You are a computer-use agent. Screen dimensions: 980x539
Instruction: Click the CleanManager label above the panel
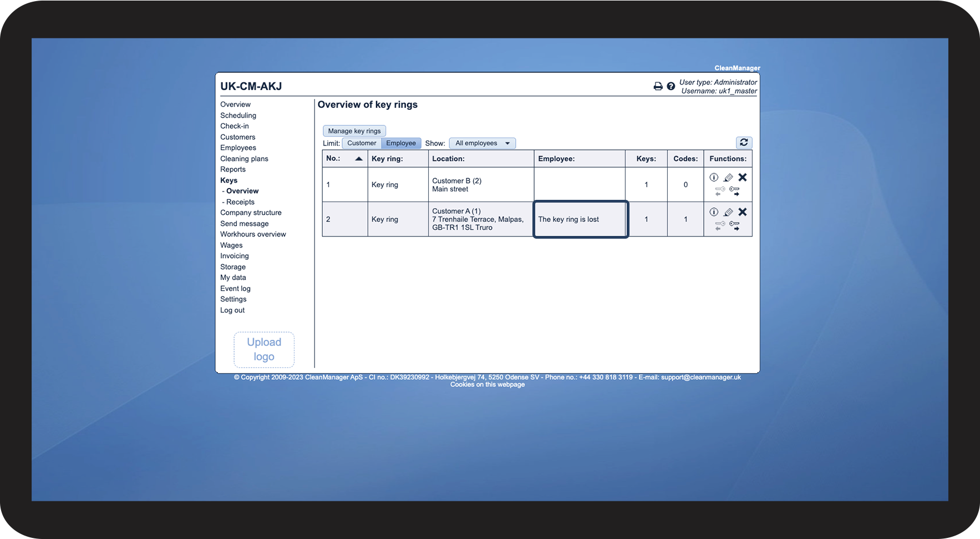[737, 68]
